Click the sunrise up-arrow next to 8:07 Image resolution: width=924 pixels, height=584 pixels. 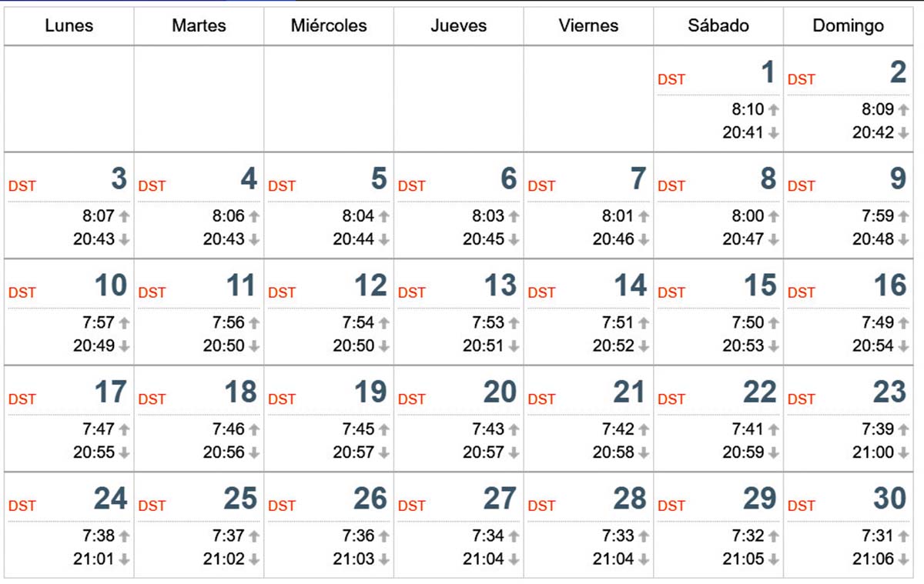(x=124, y=217)
